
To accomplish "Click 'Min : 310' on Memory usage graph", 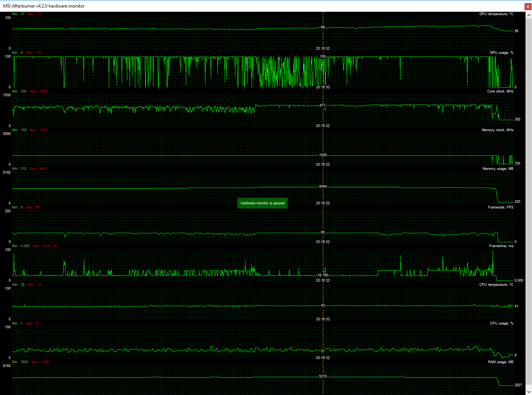I will pyautogui.click(x=19, y=169).
